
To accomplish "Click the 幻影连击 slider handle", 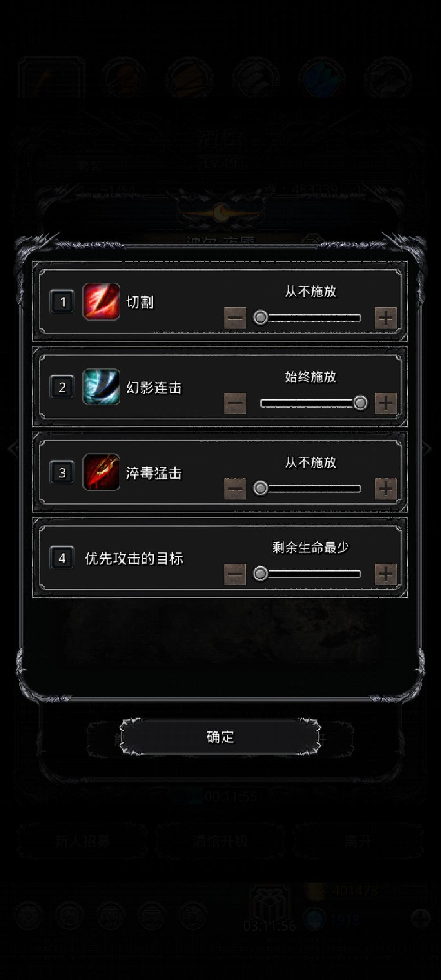I will [x=360, y=403].
